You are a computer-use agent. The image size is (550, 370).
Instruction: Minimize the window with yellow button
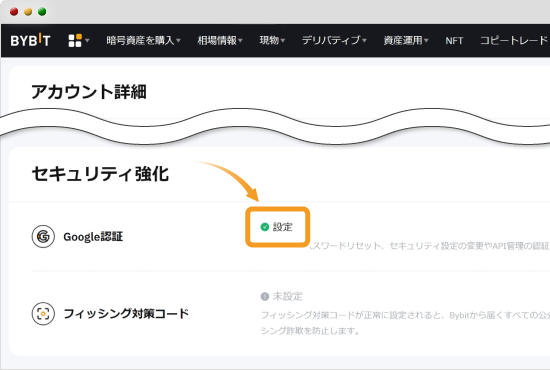[x=28, y=12]
